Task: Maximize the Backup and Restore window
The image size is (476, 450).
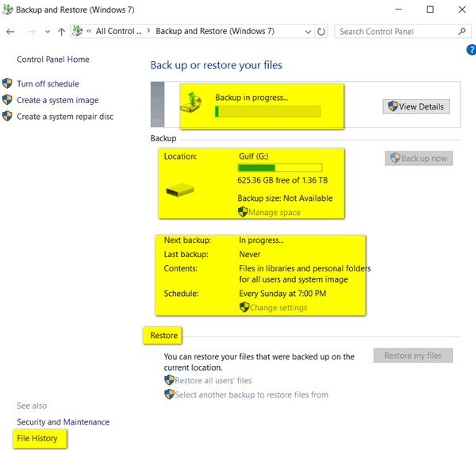Action: tap(430, 10)
